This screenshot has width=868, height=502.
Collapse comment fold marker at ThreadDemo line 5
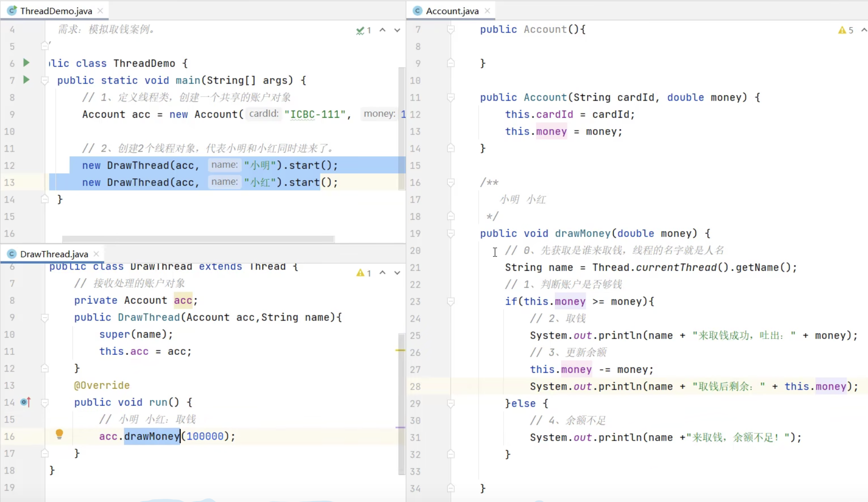(x=45, y=46)
